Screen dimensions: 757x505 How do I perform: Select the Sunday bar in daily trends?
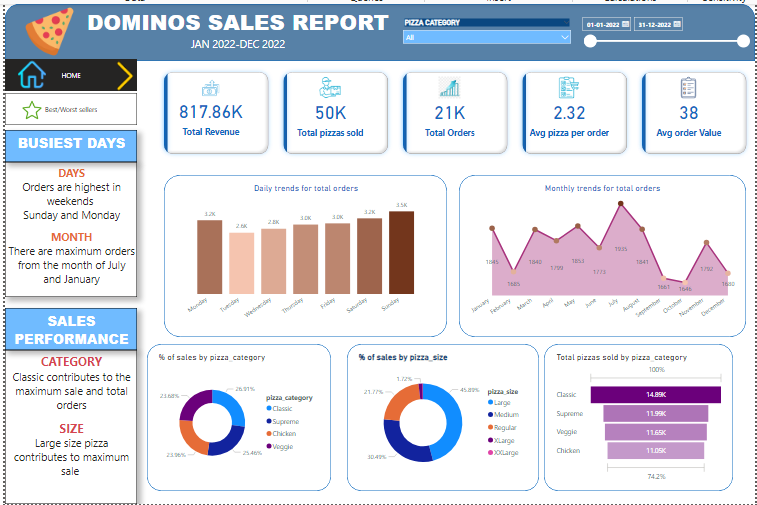401,253
